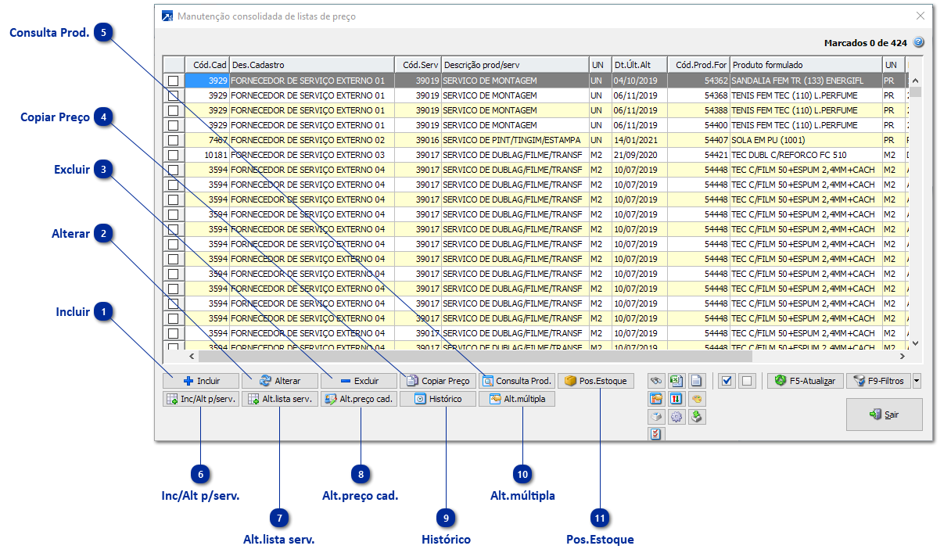951x560 pixels.
Task: Click the Incluir button
Action: click(202, 381)
